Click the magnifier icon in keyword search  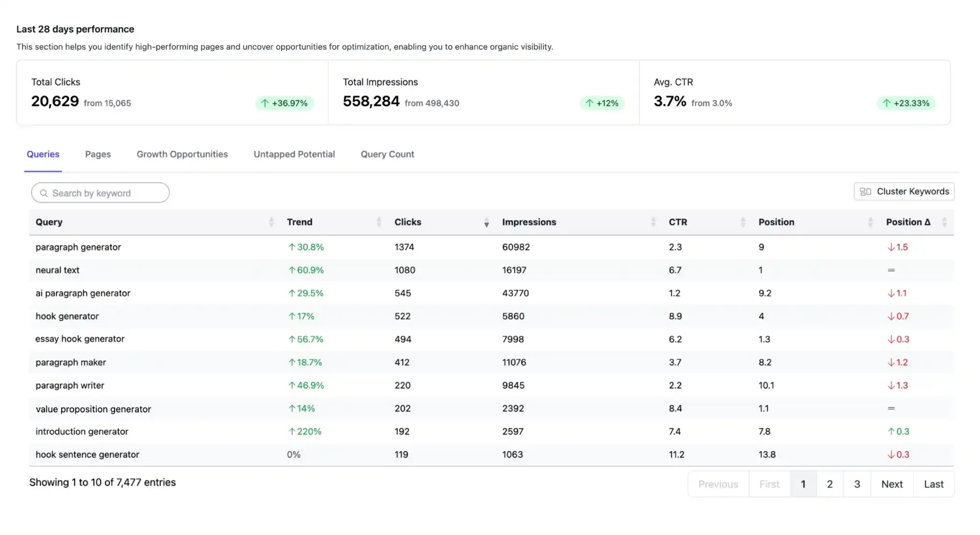(x=44, y=193)
